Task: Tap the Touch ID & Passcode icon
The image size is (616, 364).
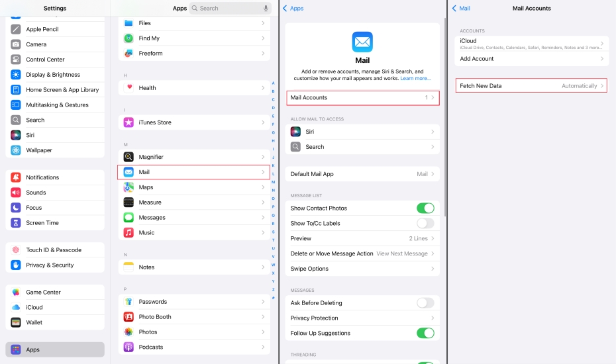Action: click(x=16, y=250)
